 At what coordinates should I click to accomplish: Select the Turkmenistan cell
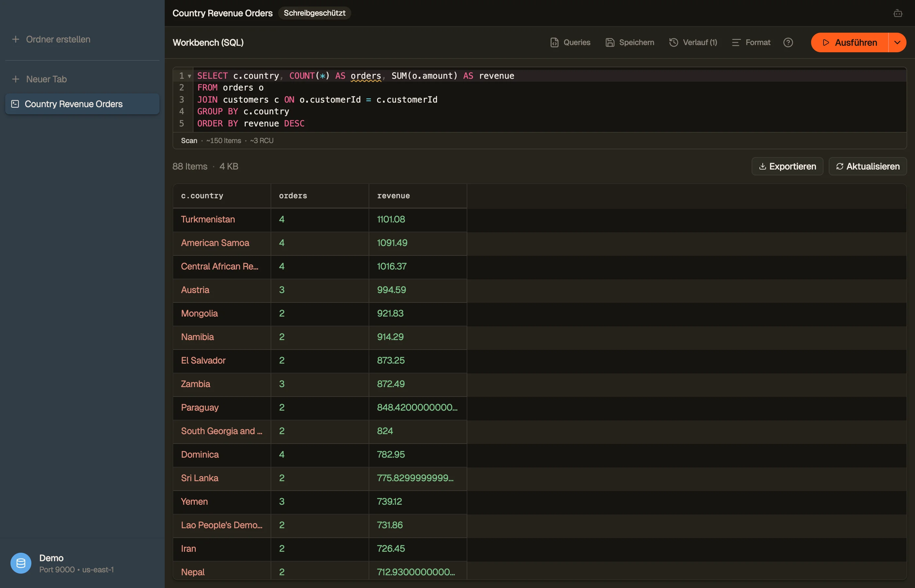point(222,220)
